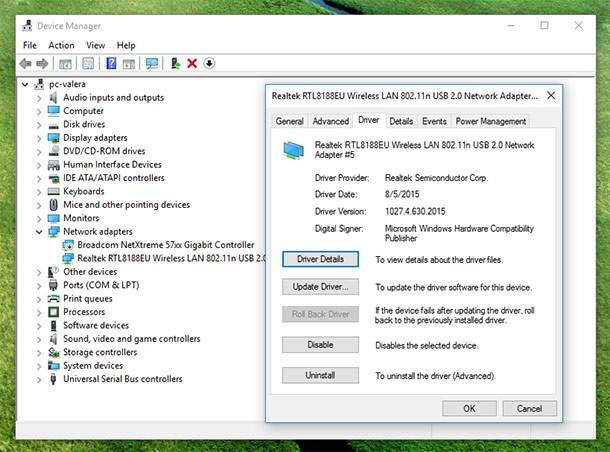Image resolution: width=610 pixels, height=452 pixels.
Task: Maximize the Device Manager window
Action: point(544,26)
